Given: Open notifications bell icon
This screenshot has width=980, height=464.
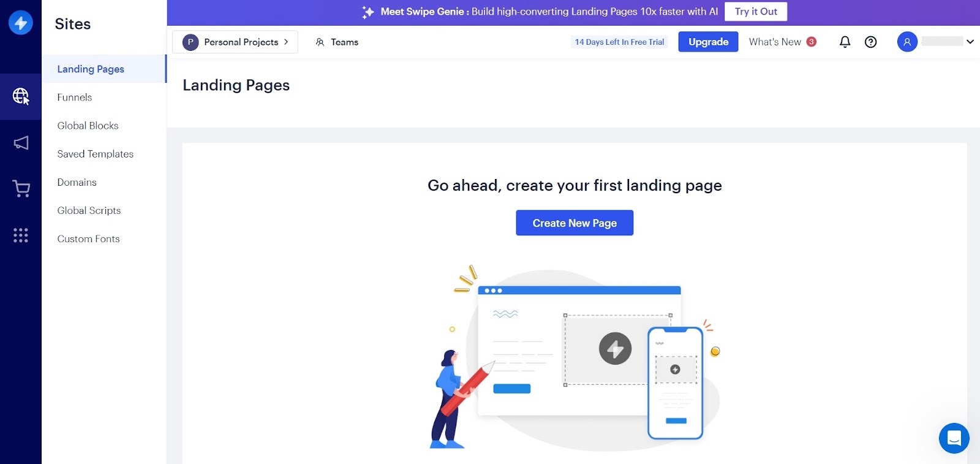Looking at the screenshot, I should point(845,42).
